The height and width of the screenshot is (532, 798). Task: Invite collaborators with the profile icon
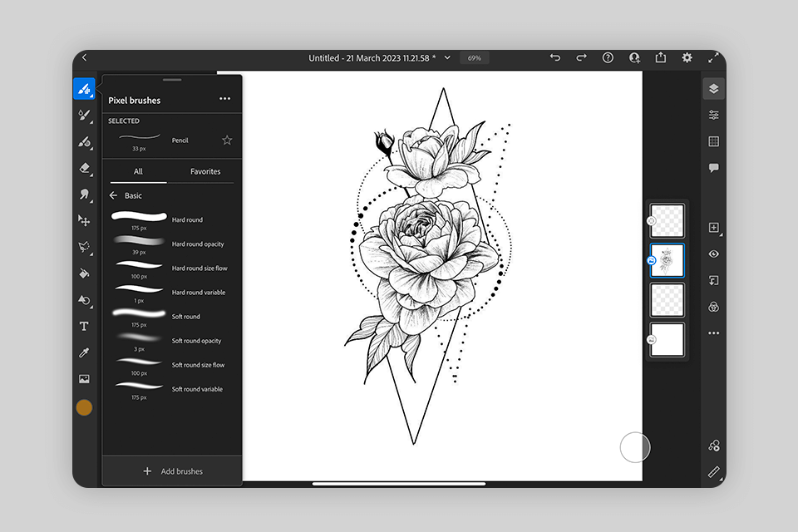(634, 57)
